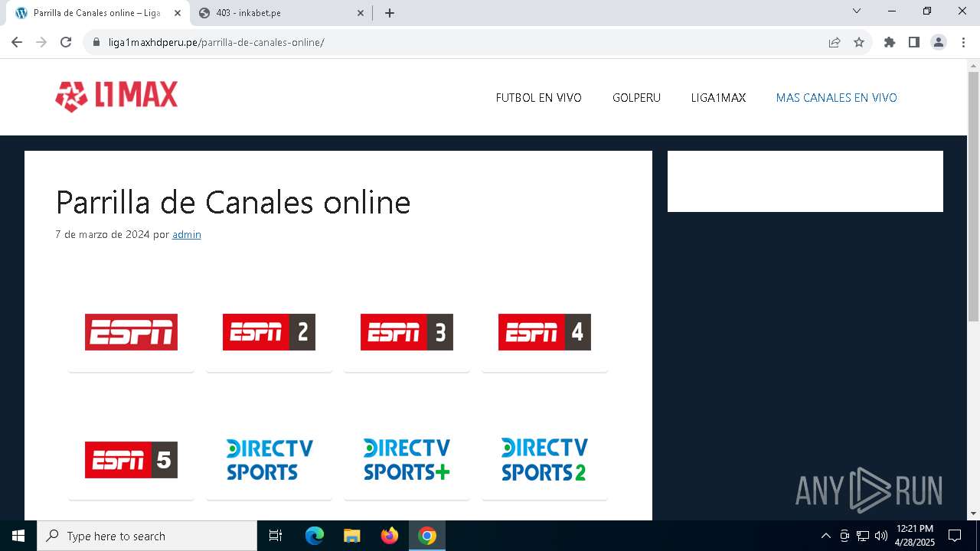
Task: Open the DirecTV Sports channel logo
Action: (269, 459)
